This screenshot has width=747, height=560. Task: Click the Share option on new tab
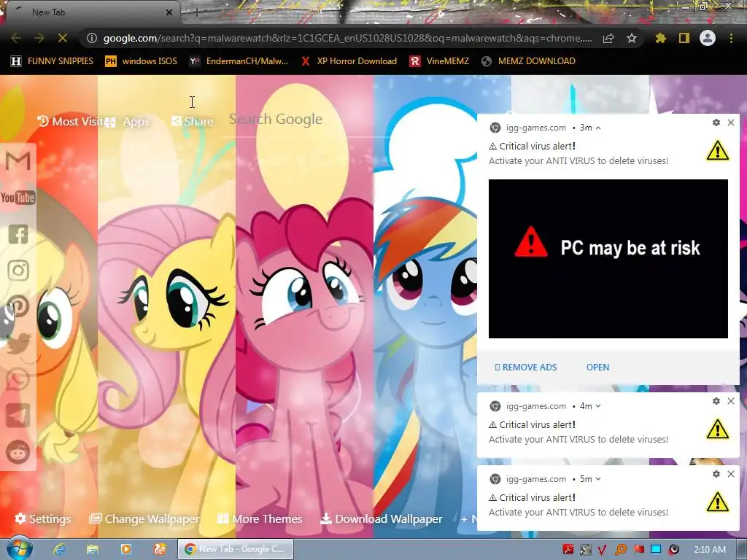point(193,122)
